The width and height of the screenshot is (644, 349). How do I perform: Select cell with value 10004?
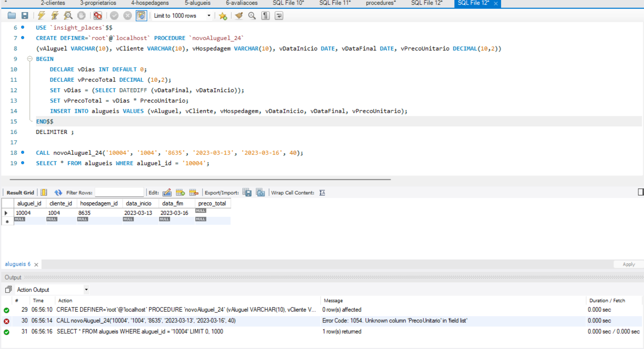(x=29, y=213)
